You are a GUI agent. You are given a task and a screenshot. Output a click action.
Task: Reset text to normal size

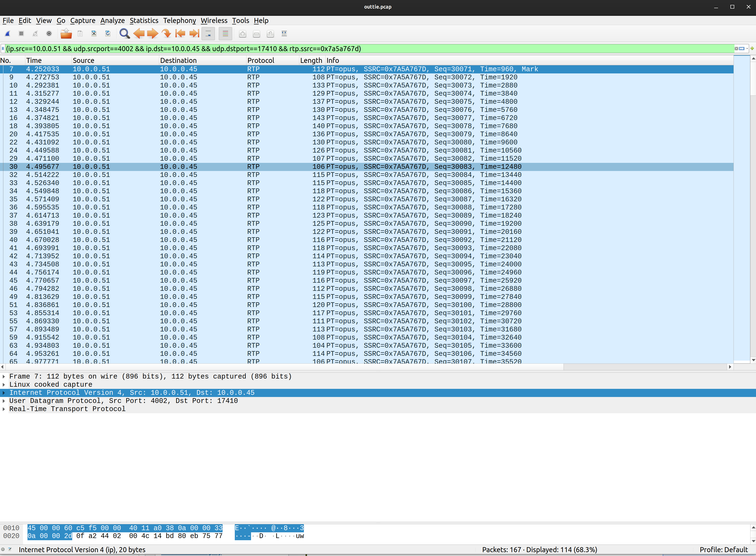tap(270, 34)
